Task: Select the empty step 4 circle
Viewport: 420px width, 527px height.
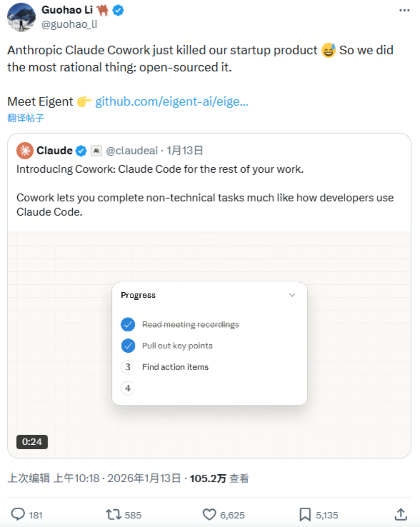Action: click(x=128, y=388)
